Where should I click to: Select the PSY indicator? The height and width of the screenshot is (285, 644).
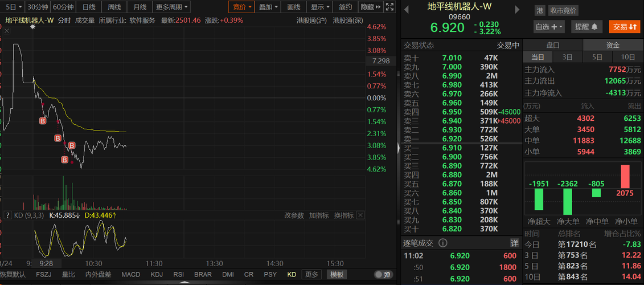(x=270, y=275)
